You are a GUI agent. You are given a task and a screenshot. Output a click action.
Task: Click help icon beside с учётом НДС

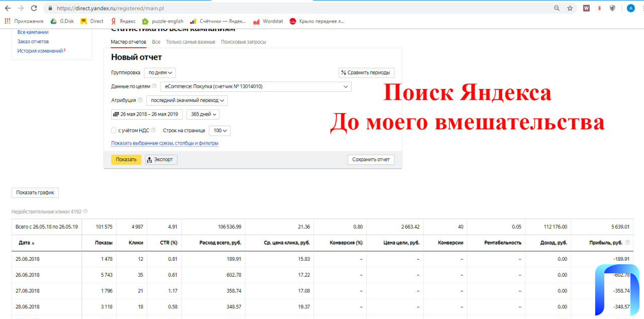click(x=153, y=130)
